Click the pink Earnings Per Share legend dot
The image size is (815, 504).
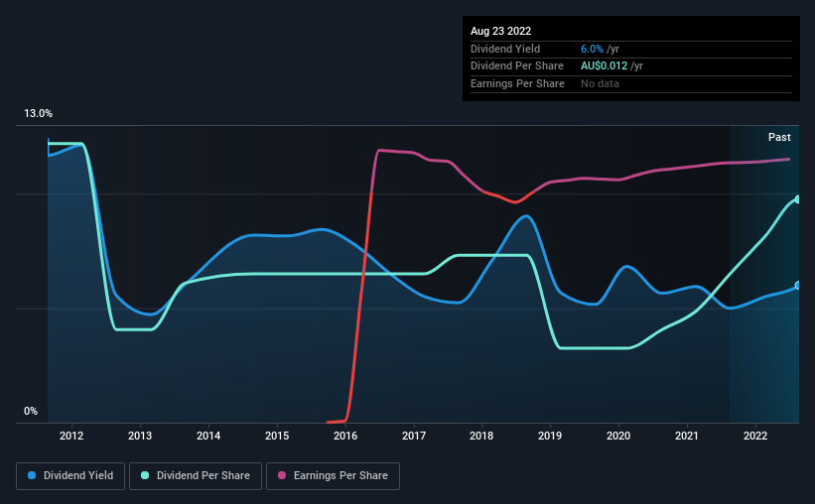coord(282,475)
